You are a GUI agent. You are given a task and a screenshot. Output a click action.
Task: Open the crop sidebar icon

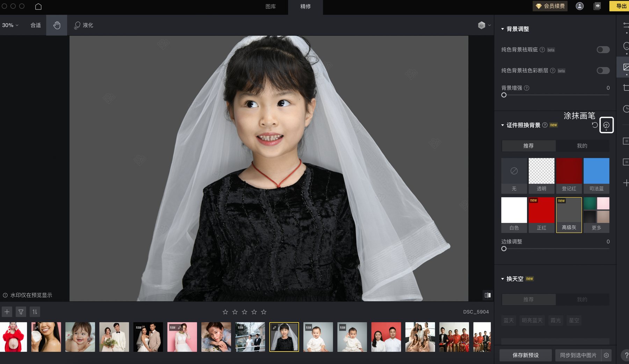click(x=626, y=87)
